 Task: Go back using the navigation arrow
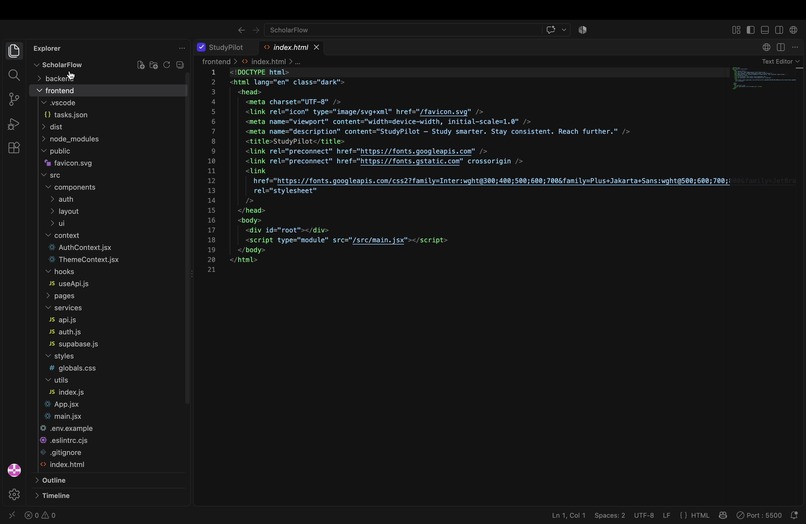click(x=241, y=30)
